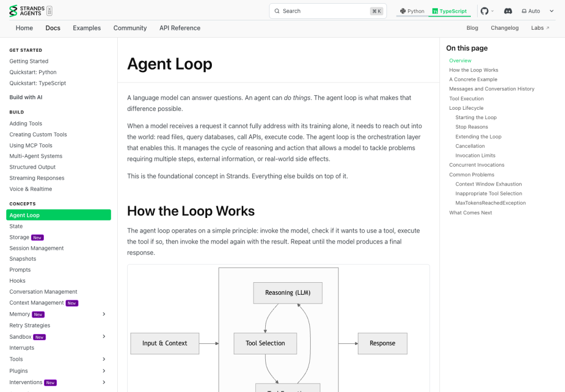Click the search magnifier icon
Screen dimensions: 565x392
(x=277, y=11)
